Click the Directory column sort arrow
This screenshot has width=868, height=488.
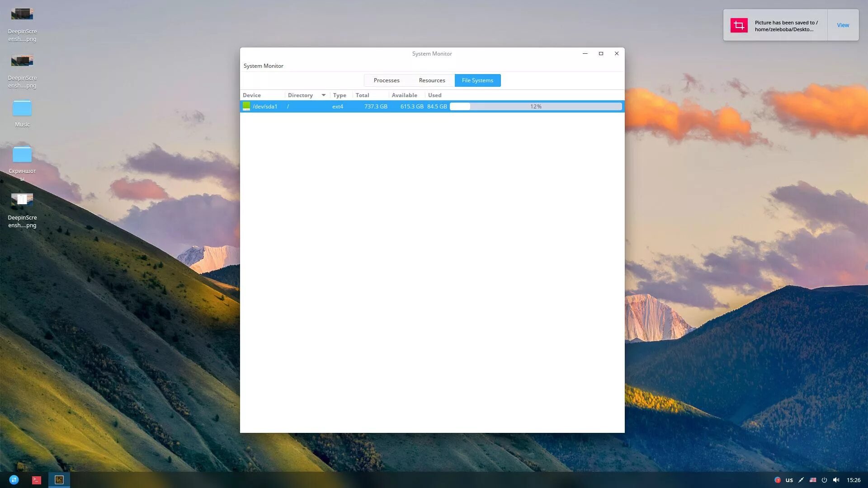324,95
